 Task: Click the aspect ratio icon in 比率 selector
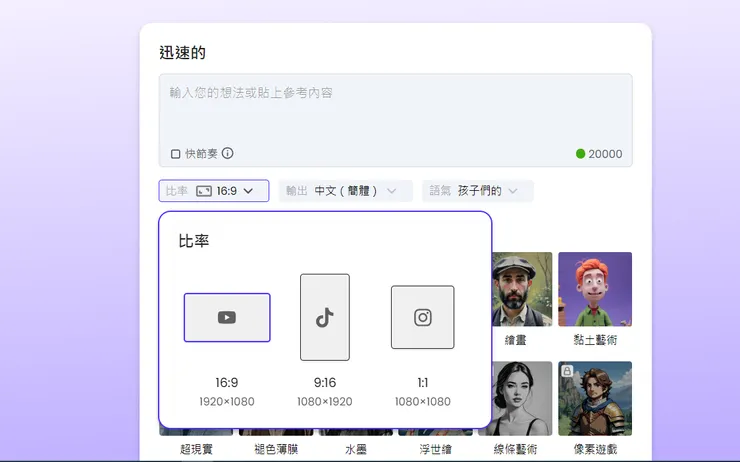click(204, 191)
